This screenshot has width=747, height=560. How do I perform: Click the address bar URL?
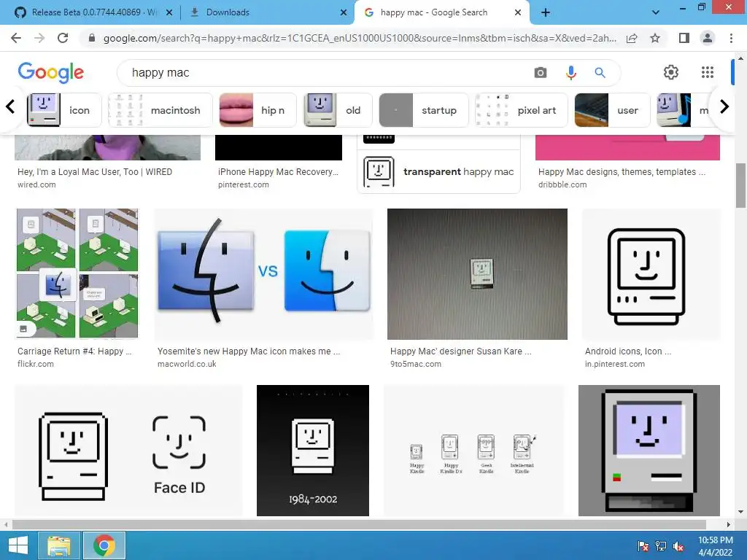click(x=360, y=38)
